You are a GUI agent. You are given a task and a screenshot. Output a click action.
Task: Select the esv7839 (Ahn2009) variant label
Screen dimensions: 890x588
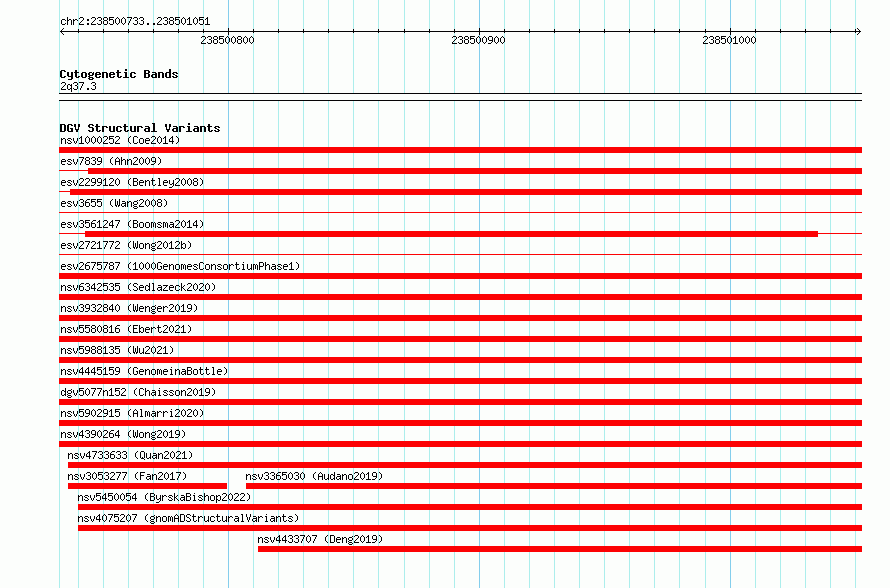pos(111,161)
